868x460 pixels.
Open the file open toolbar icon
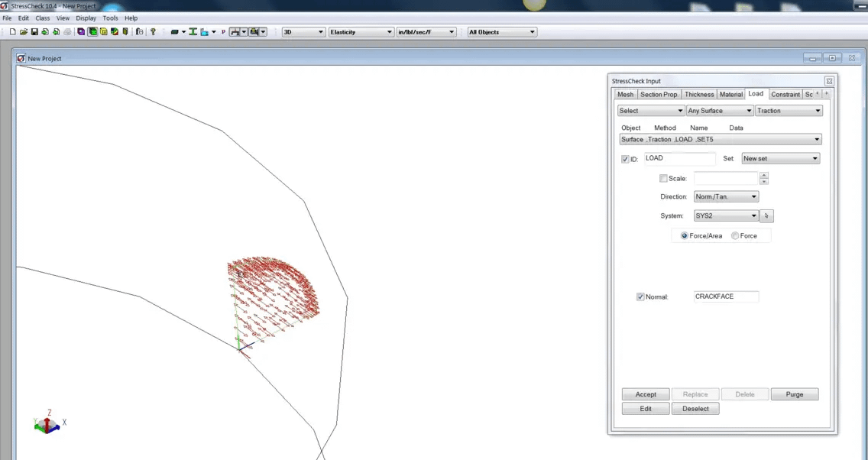[x=24, y=31]
